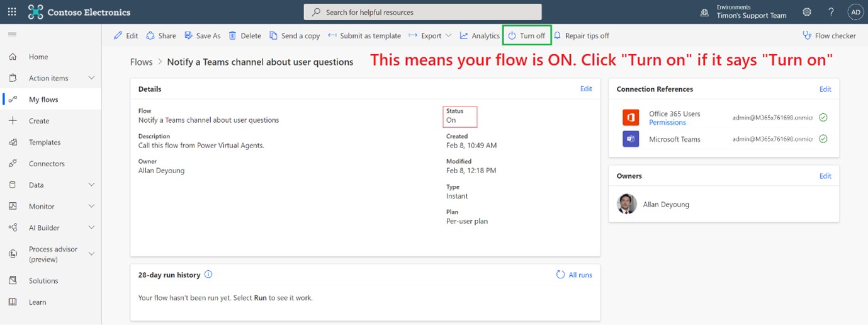Viewport: 868px width, 325px height.
Task: Open Templates in the sidebar
Action: click(x=51, y=142)
